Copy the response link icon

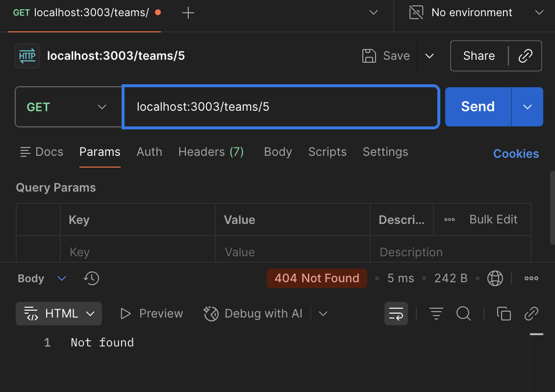click(531, 314)
